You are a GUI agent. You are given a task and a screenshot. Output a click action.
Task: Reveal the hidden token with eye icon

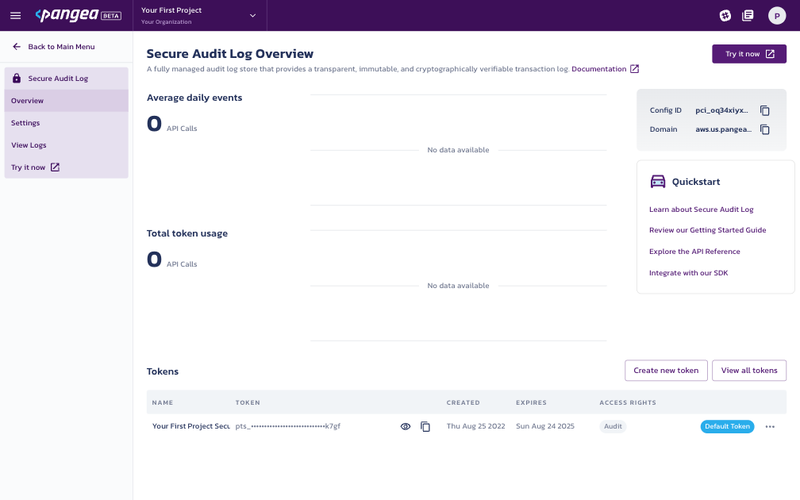tap(405, 427)
